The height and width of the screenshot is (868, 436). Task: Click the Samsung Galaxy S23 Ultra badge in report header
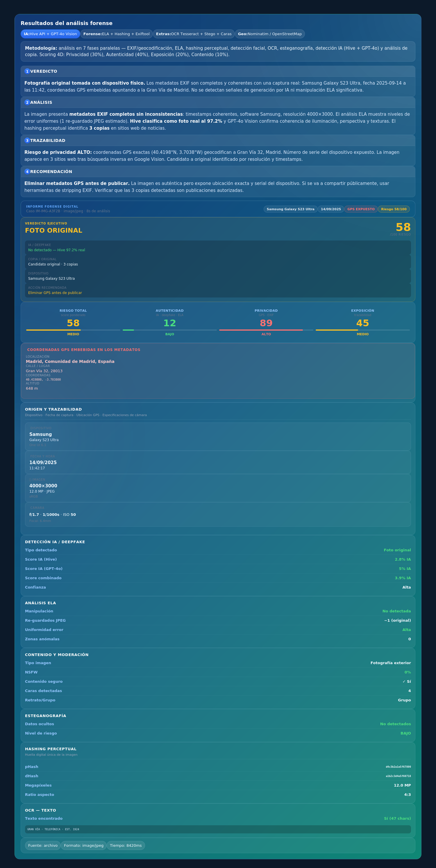[x=290, y=209]
